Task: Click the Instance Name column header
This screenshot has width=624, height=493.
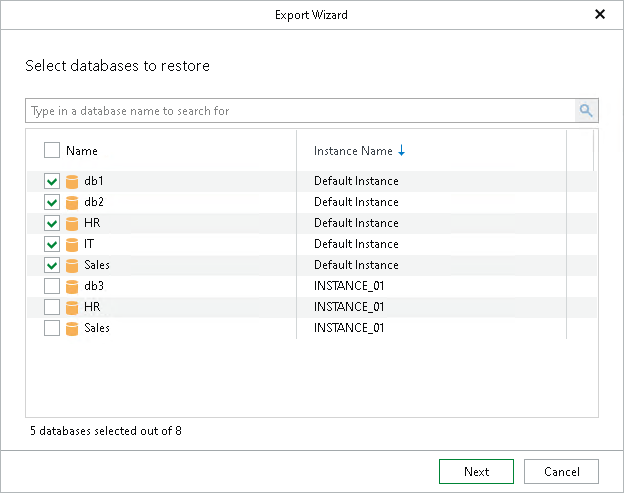Action: pyautogui.click(x=353, y=151)
